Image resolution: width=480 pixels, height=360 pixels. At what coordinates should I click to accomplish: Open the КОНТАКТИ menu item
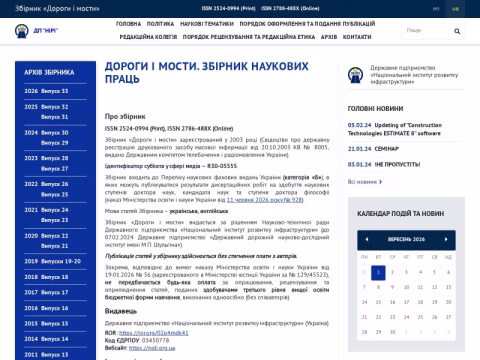pos(357,37)
